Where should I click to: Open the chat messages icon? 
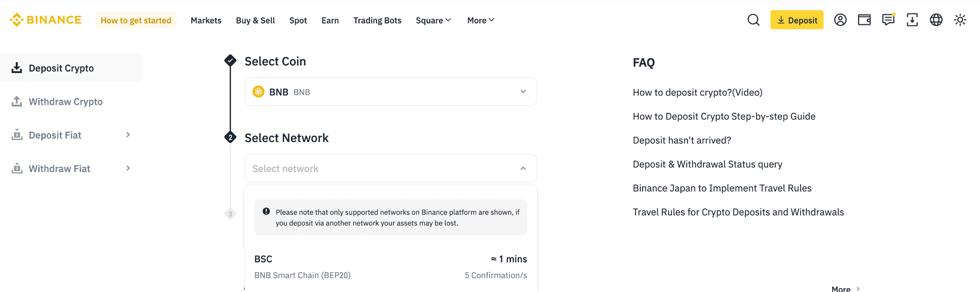point(888,20)
